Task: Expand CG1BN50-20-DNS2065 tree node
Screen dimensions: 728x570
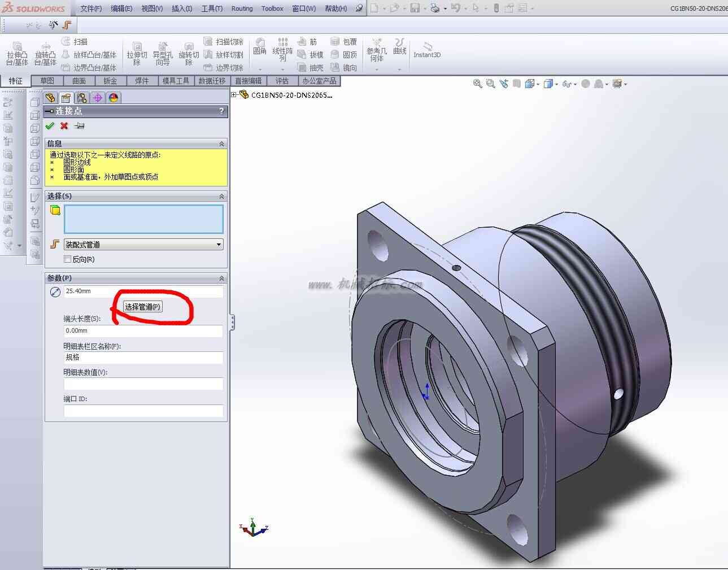Action: 234,95
